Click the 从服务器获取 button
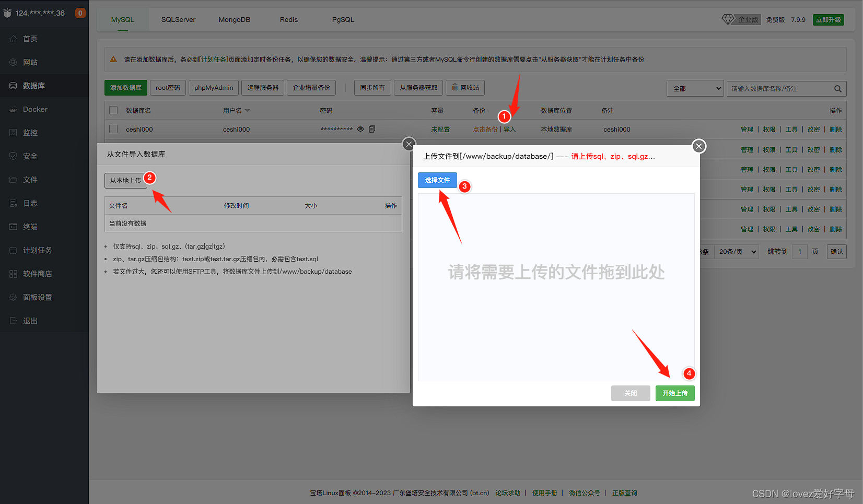The image size is (863, 504). [418, 88]
